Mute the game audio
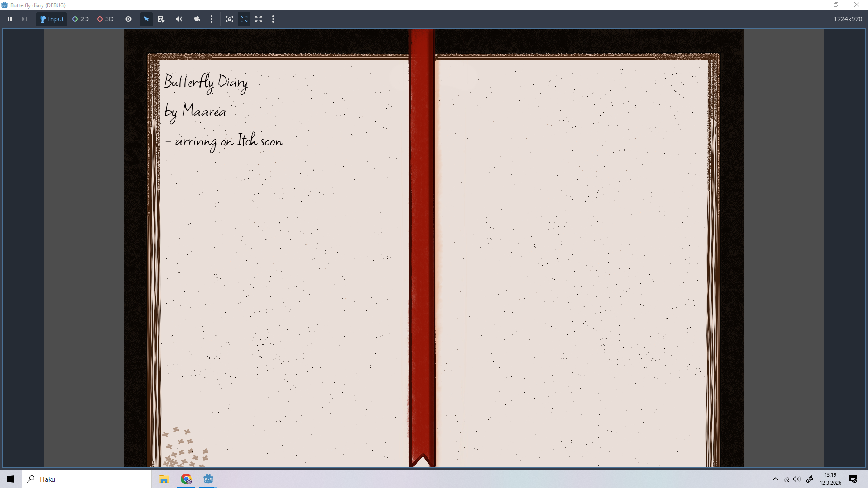The image size is (868, 488). [179, 19]
